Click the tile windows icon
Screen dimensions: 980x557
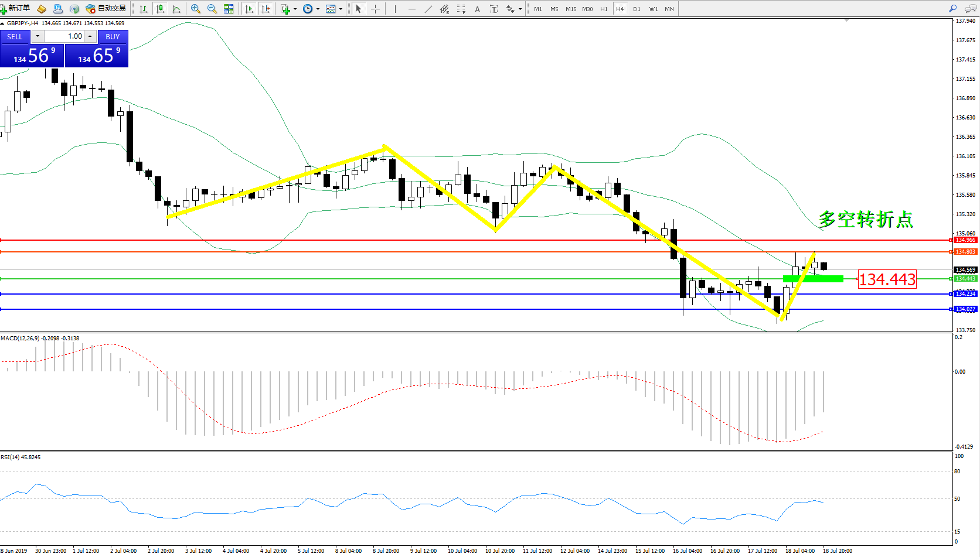[229, 9]
